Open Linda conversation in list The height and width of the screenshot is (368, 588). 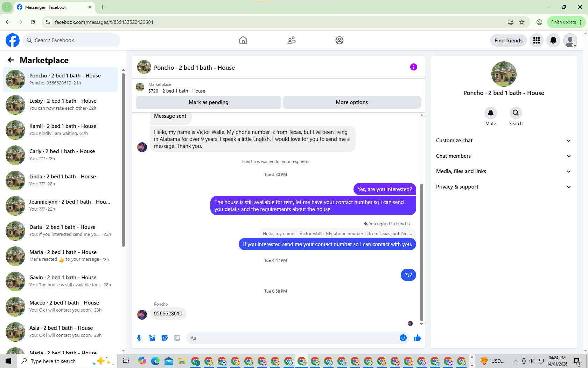(61, 180)
